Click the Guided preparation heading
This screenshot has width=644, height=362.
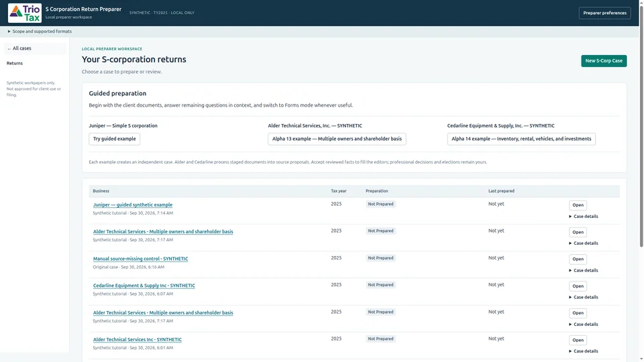tap(117, 94)
